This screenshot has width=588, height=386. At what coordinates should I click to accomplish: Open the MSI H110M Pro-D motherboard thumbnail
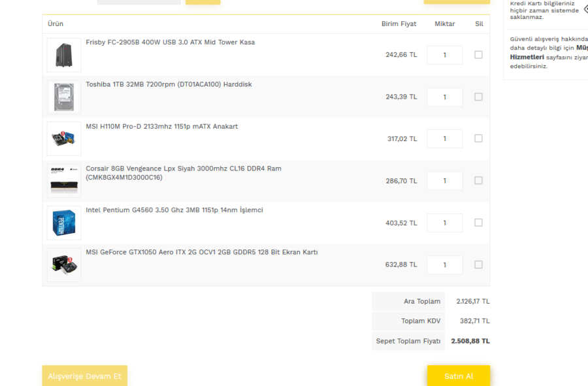tap(64, 138)
